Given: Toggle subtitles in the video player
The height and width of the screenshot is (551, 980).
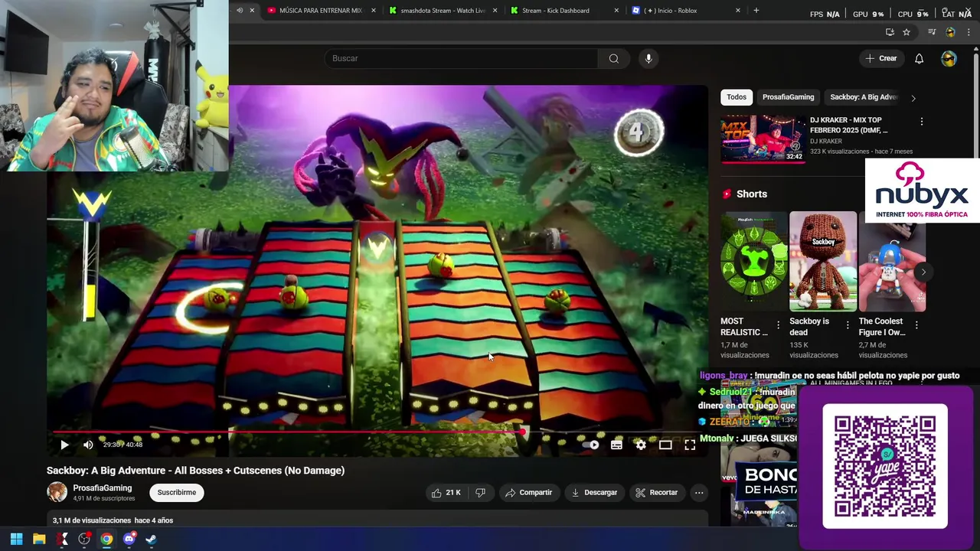Looking at the screenshot, I should 616,445.
